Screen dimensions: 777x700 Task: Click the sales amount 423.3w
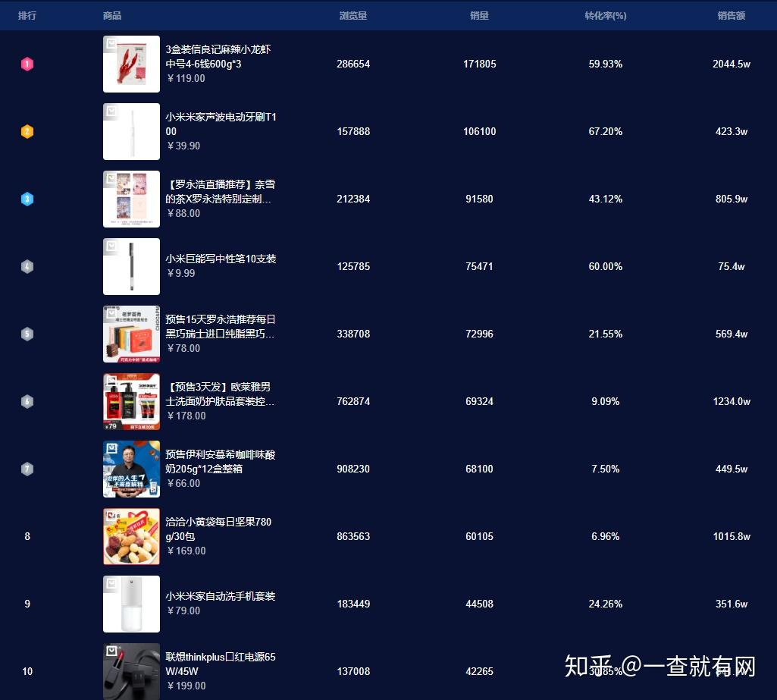pos(732,131)
